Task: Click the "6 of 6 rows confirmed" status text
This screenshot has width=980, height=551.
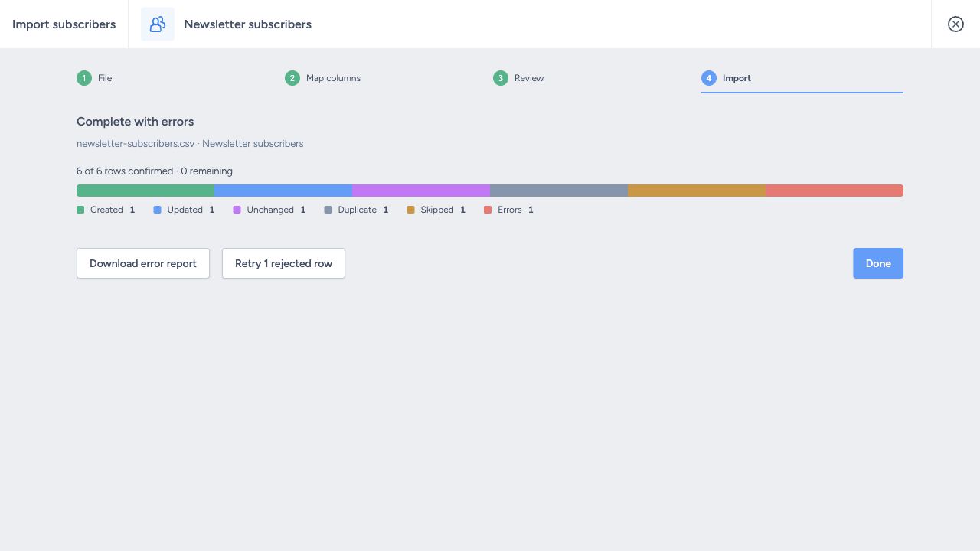Action: coord(125,171)
